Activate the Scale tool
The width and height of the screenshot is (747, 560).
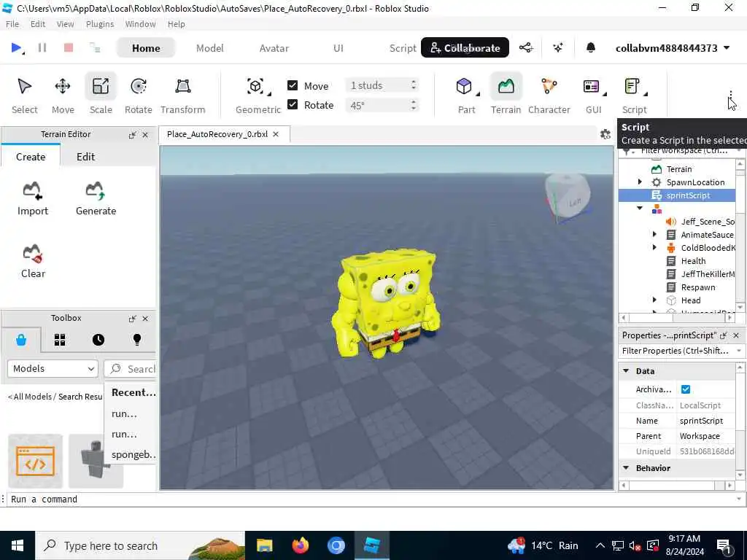click(101, 96)
